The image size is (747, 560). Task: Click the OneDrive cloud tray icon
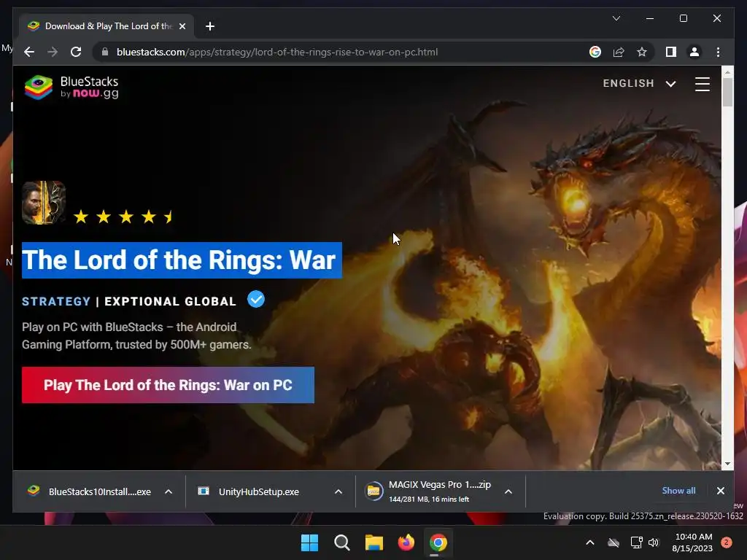pos(614,542)
